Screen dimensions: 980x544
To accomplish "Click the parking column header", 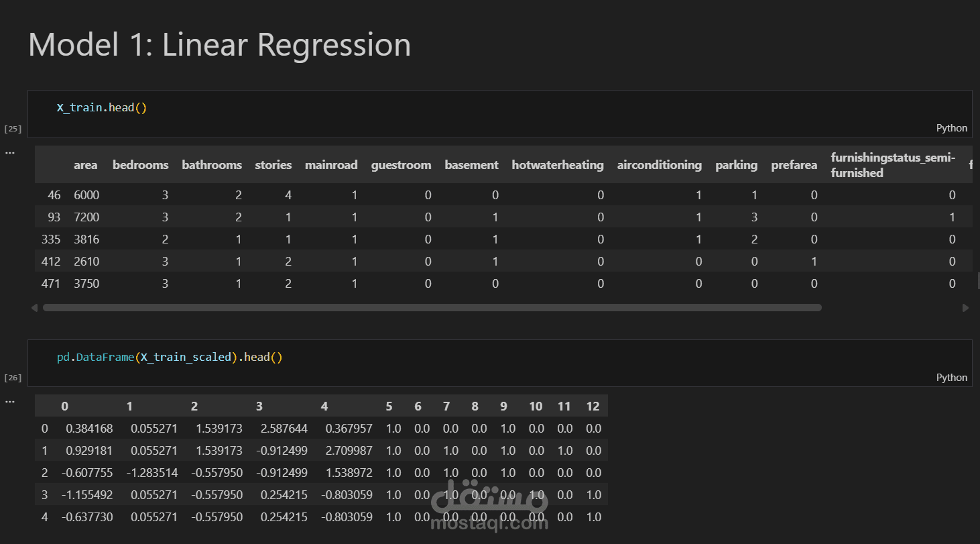I will (x=736, y=165).
